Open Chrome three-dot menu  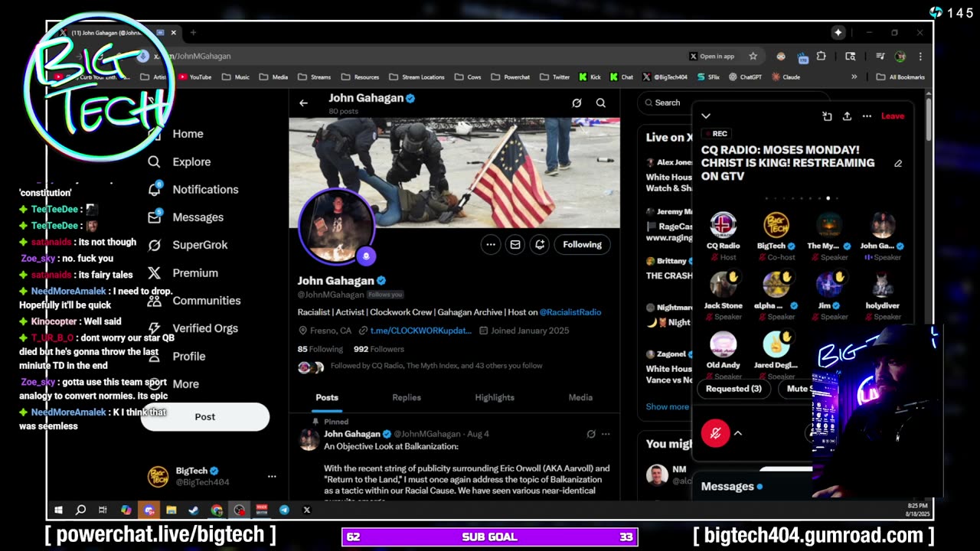(920, 56)
